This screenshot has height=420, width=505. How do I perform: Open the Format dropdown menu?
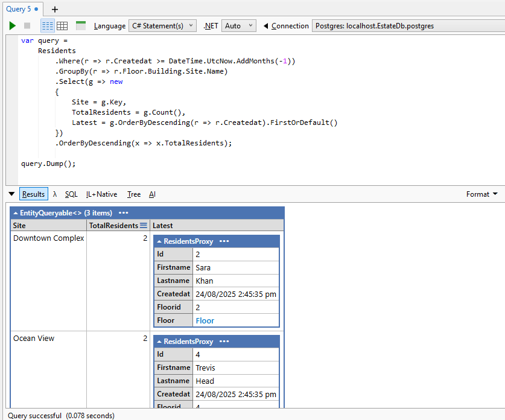pyautogui.click(x=481, y=194)
